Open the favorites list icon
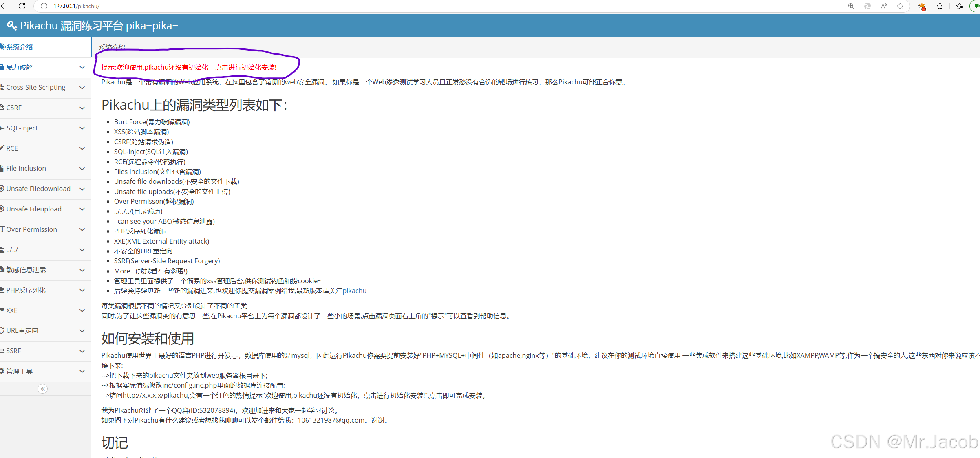This screenshot has height=458, width=980. [960, 6]
